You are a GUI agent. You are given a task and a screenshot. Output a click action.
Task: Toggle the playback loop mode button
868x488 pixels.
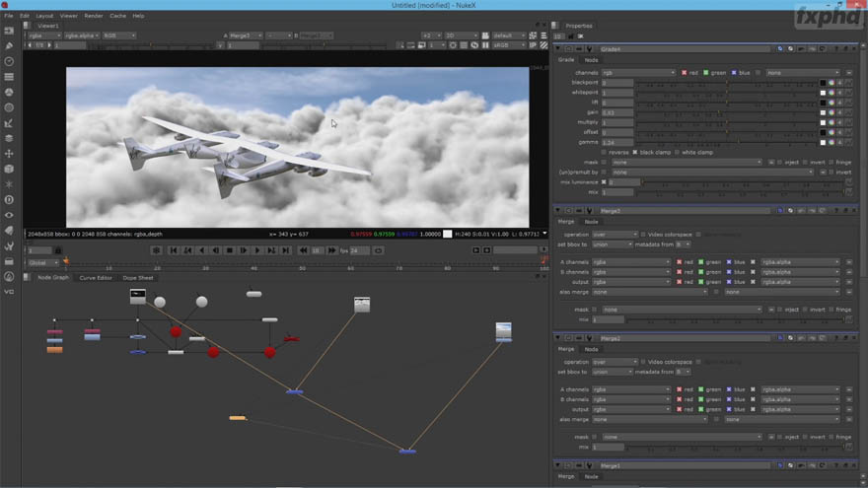click(x=378, y=250)
